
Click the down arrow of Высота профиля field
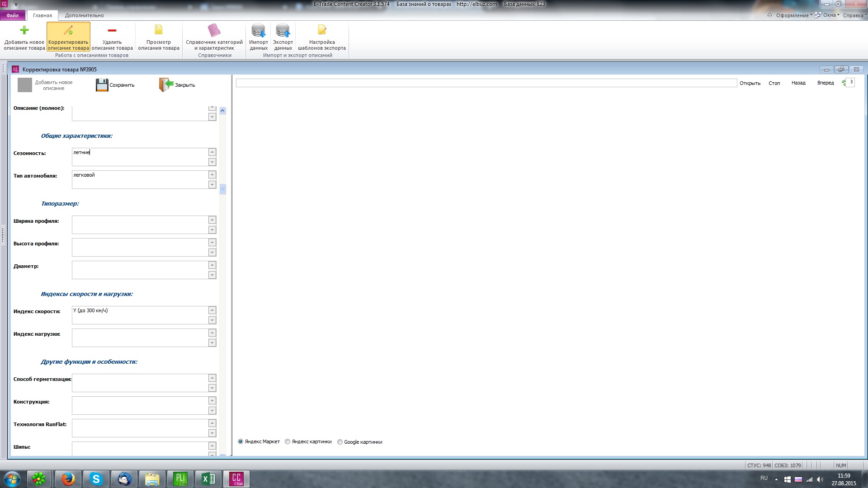pyautogui.click(x=212, y=253)
